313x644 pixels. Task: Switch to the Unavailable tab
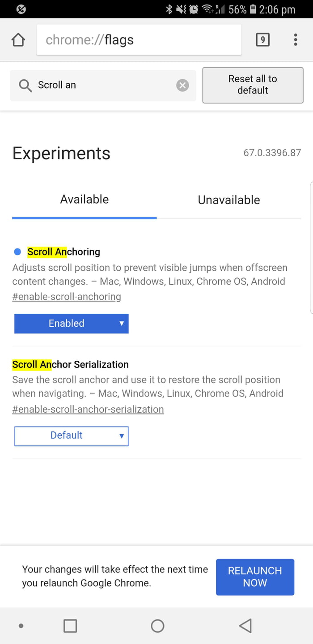(x=229, y=200)
